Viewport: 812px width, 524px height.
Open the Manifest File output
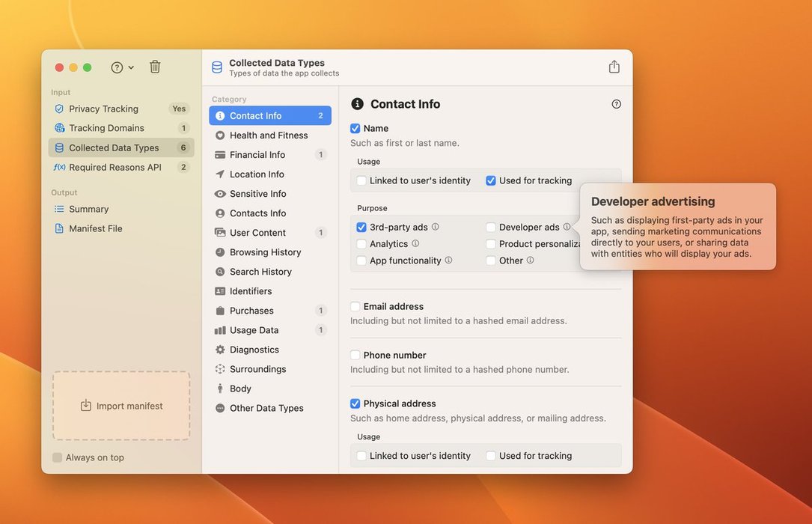95,228
